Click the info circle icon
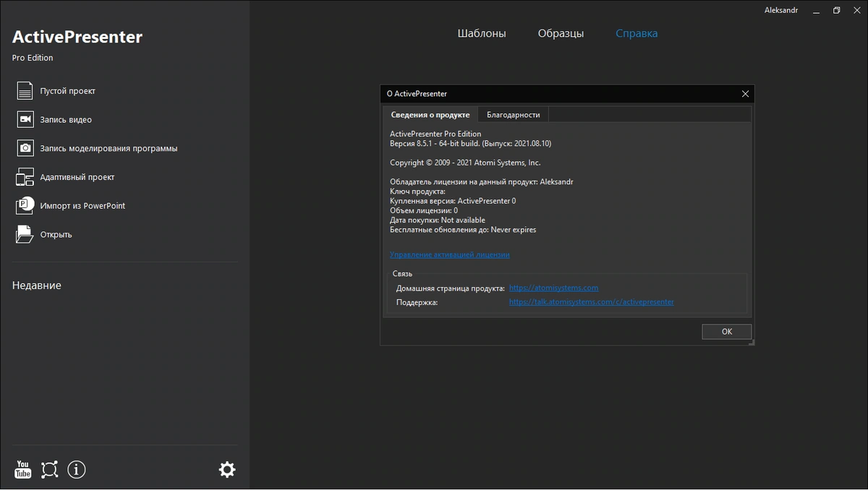This screenshot has width=868, height=490. coord(77,470)
